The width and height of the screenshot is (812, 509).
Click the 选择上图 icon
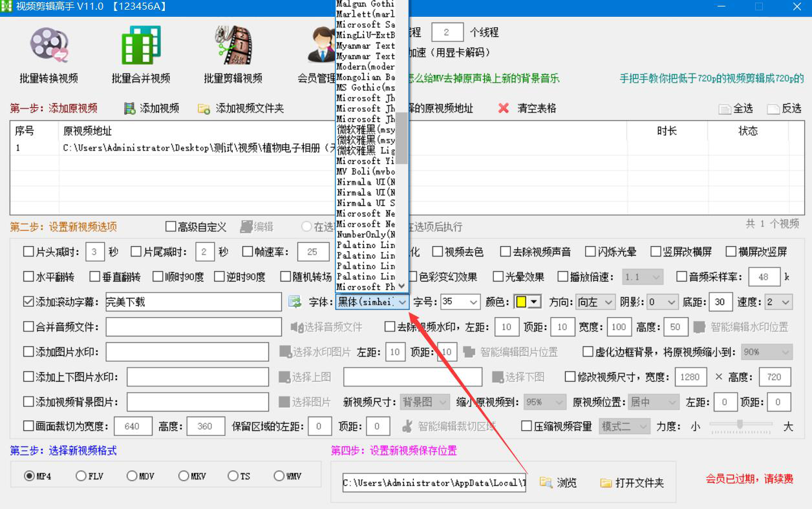(x=284, y=377)
